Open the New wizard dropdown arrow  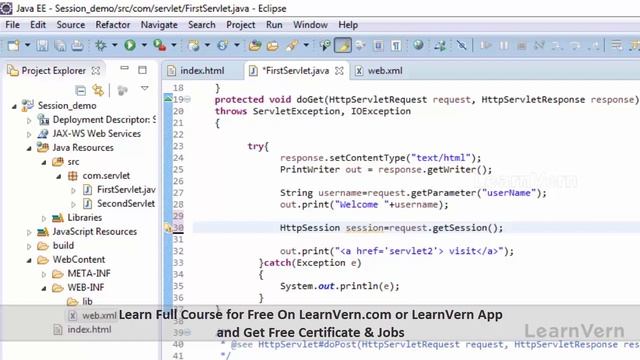pyautogui.click(x=27, y=45)
